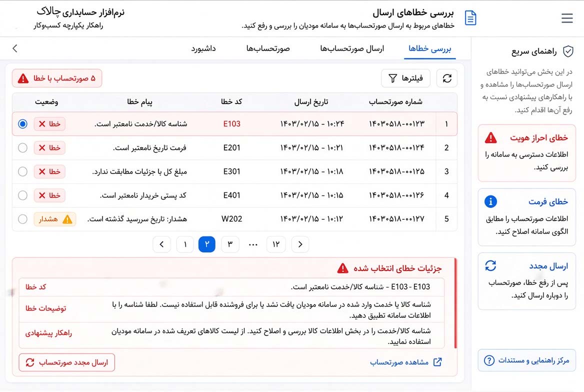
Task: Click the X status icon in E301 row
Action: point(42,172)
